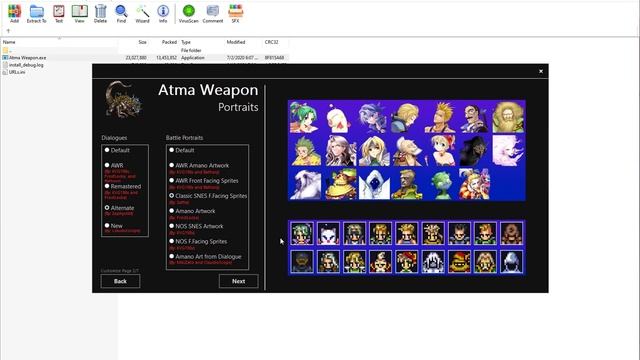640x360 pixels.
Task: Choose New dialogues radio button
Action: (x=107, y=225)
